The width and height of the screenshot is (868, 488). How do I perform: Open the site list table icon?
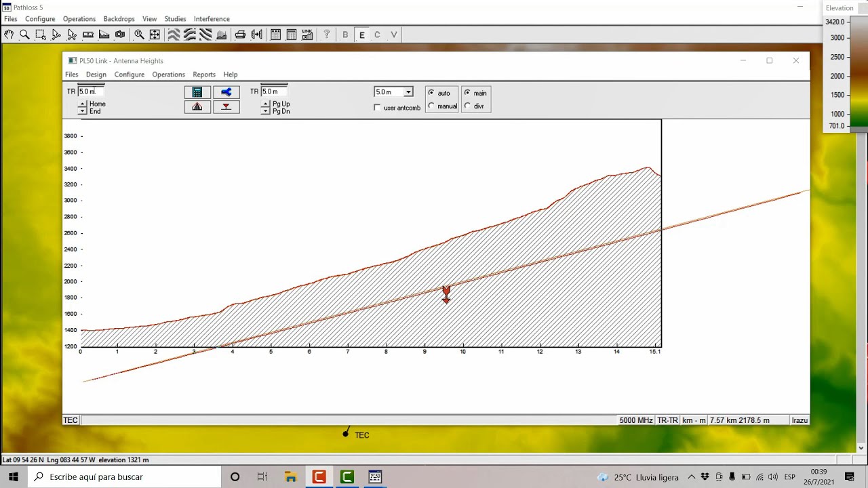click(275, 35)
